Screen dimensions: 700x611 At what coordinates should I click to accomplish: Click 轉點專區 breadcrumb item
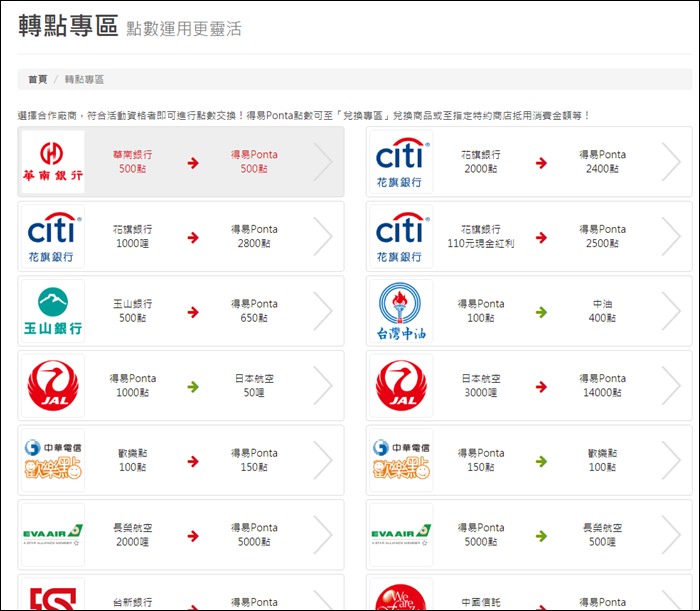pos(84,79)
